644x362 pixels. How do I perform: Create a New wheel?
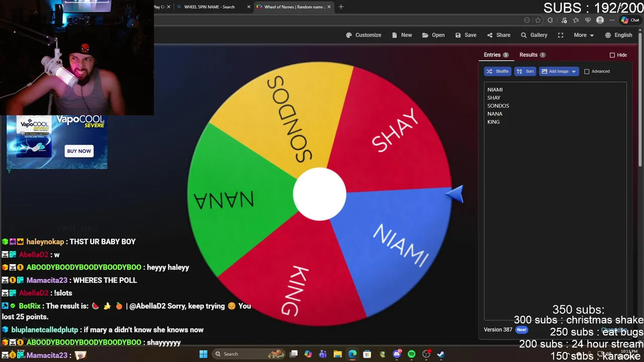401,35
